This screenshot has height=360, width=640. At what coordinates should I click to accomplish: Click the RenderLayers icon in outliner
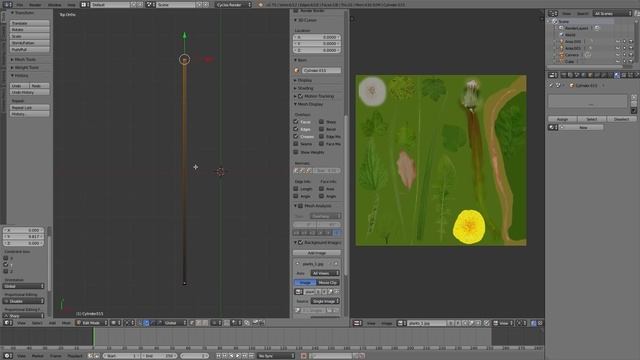click(562, 28)
